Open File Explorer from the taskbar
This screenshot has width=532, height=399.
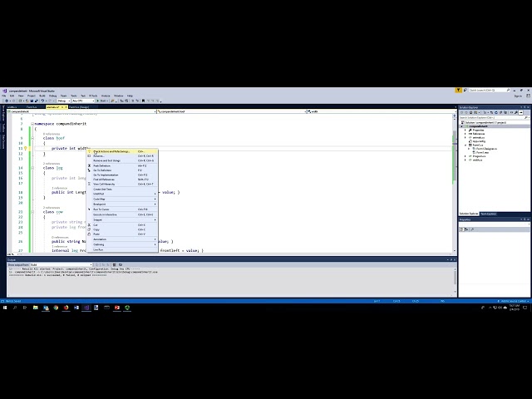pyautogui.click(x=35, y=308)
